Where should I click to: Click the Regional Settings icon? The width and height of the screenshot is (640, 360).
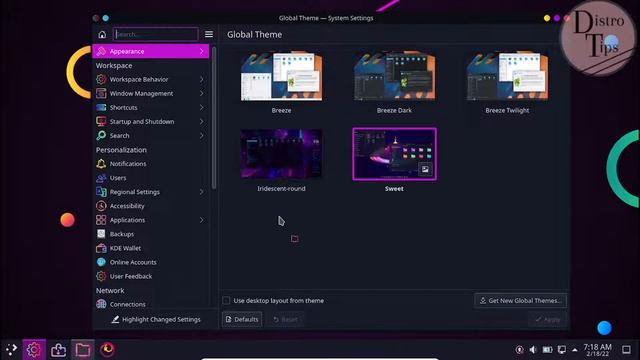click(x=101, y=192)
